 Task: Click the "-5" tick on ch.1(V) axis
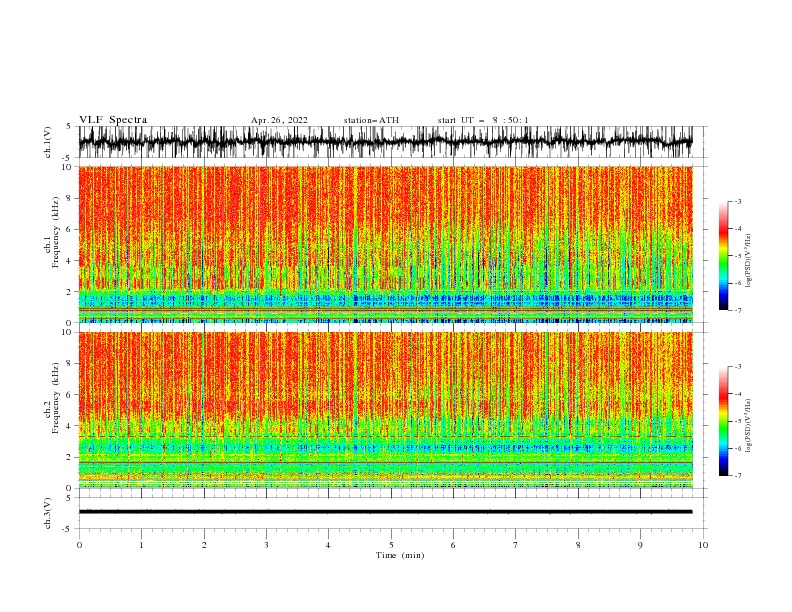click(x=67, y=158)
